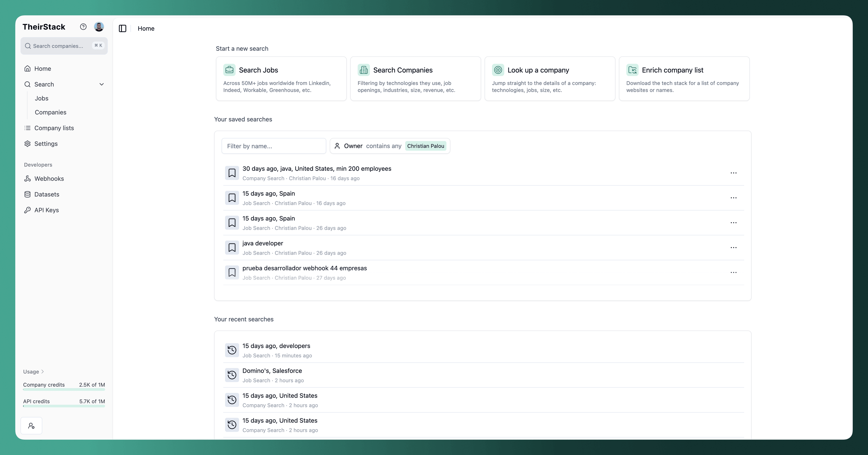The height and width of the screenshot is (455, 868).
Task: Expand the Usage section arrow
Action: click(x=43, y=372)
